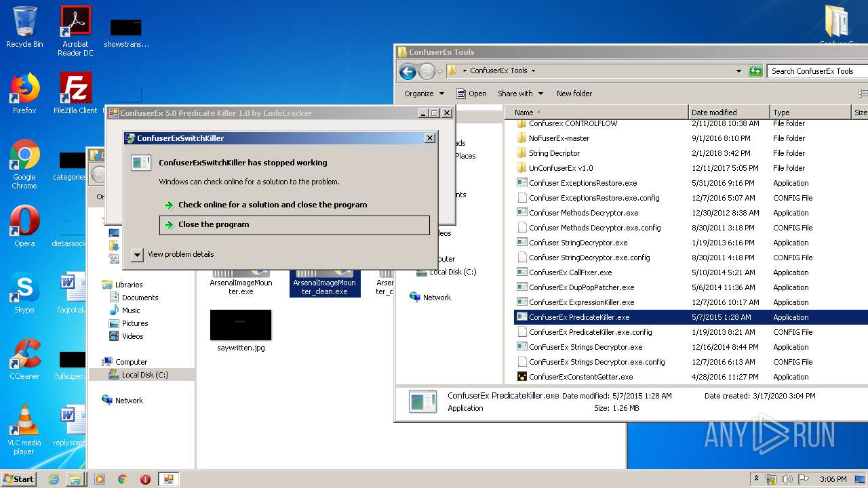
Task: Open the Music library
Action: (x=125, y=310)
